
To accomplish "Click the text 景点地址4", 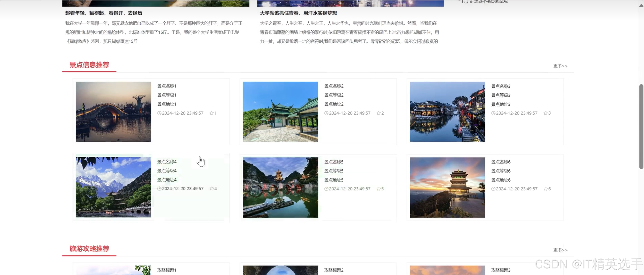I will point(167,180).
